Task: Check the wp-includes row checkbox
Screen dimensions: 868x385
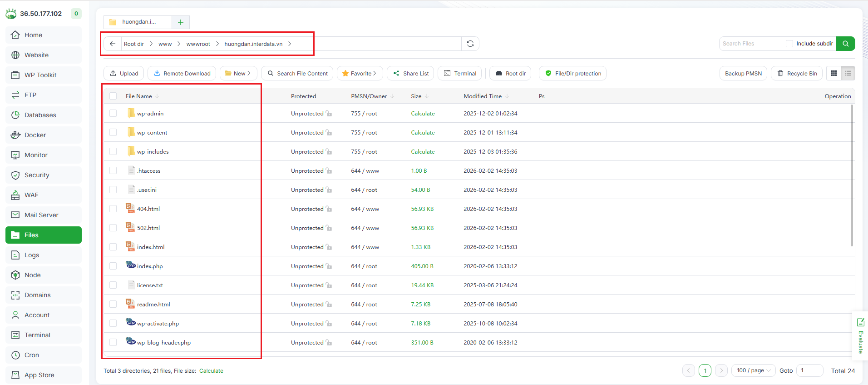Action: pos(113,151)
